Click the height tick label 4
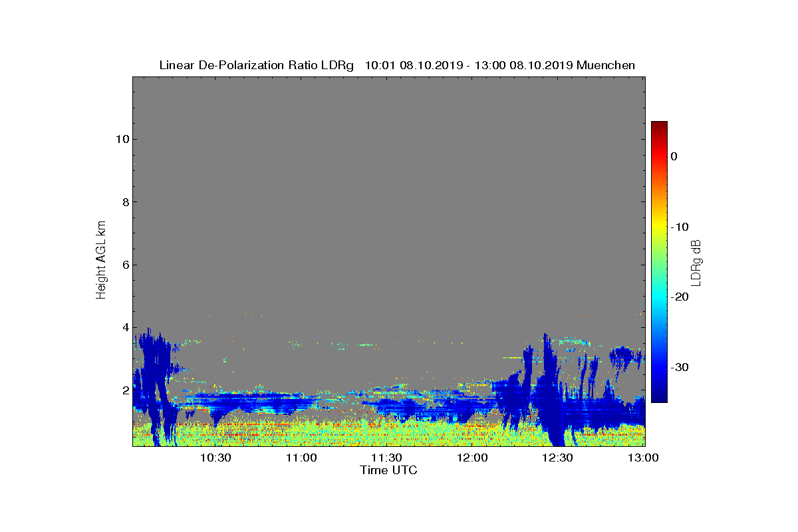Screen dimensions: 798x532 [124, 327]
